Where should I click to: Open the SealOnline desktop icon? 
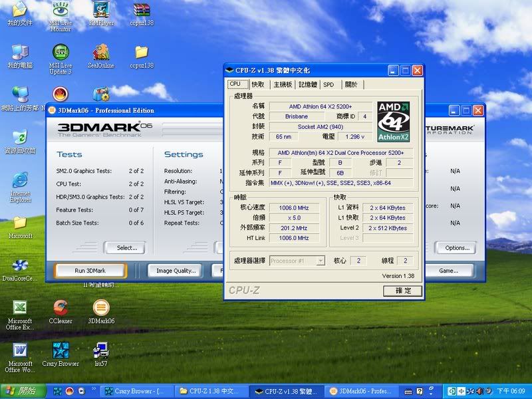[101, 53]
